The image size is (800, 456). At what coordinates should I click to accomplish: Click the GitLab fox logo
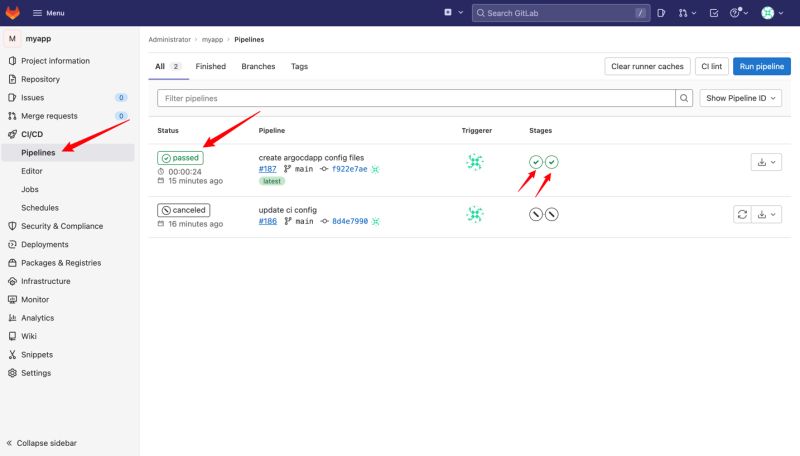[12, 13]
